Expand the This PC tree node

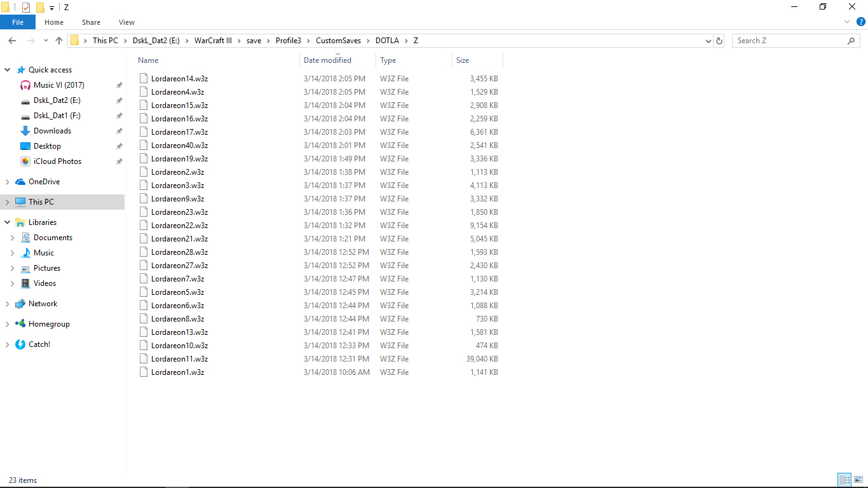[x=8, y=202]
